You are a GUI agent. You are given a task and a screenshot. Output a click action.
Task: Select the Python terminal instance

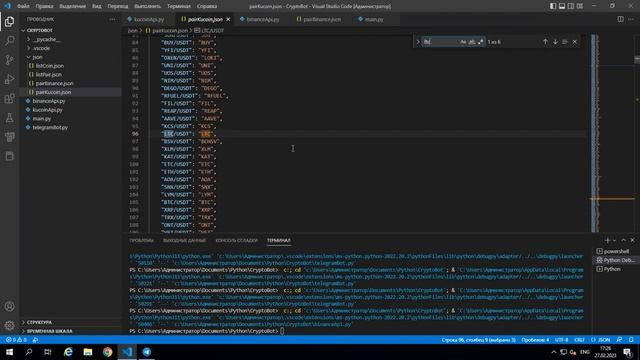tap(613, 269)
